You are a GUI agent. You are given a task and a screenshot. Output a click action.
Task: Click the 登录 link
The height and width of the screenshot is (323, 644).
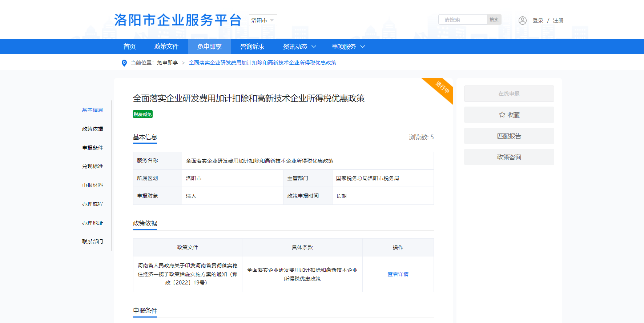click(x=538, y=20)
